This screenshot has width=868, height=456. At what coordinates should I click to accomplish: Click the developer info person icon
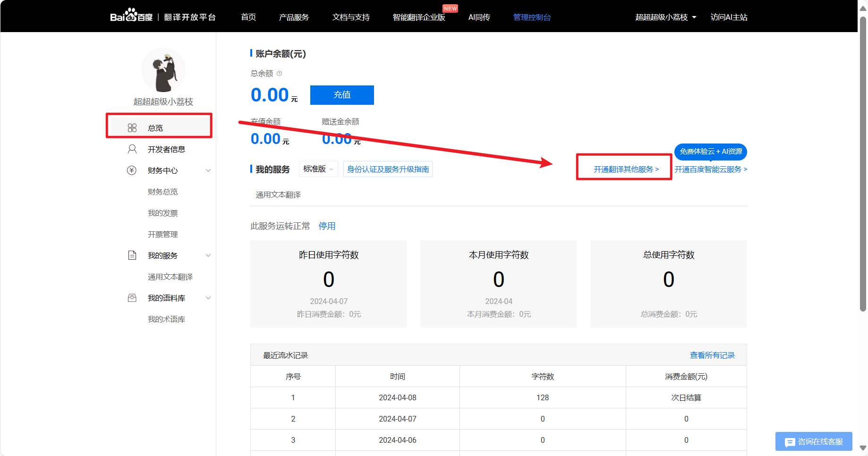pos(132,149)
